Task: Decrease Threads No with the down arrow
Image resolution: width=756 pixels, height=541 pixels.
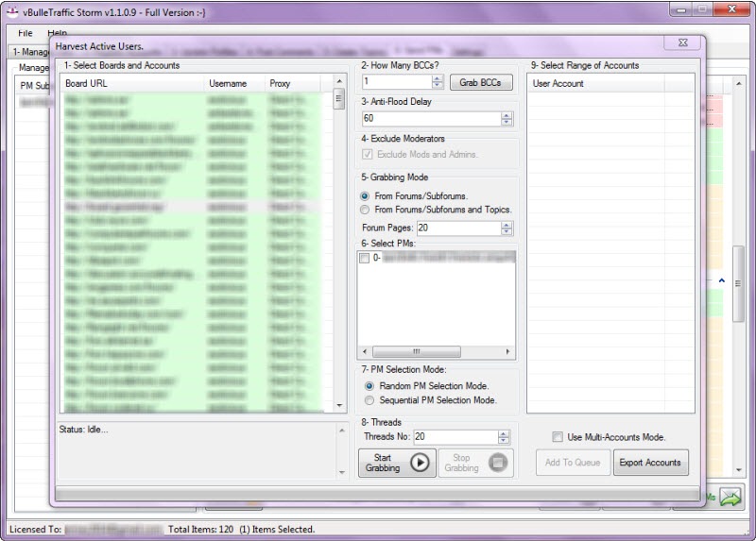Action: [507, 440]
